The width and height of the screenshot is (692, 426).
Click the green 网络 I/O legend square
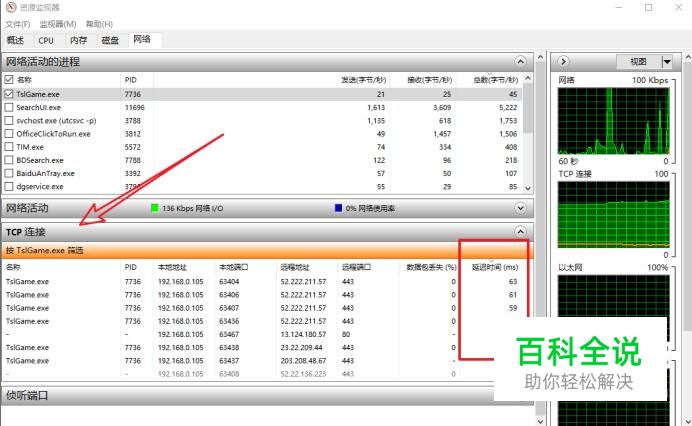154,208
